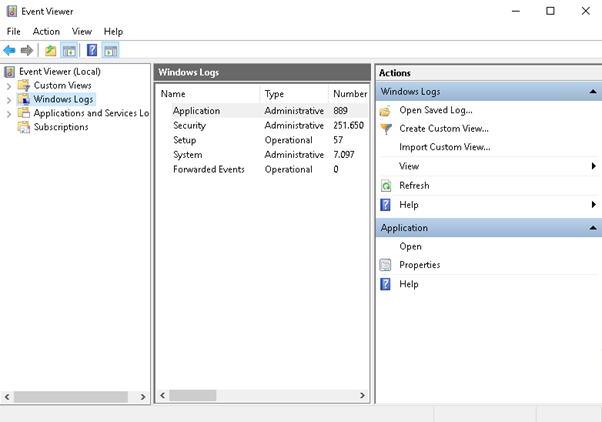Open the Help submenu arrow under Windows Logs
The image size is (602, 422).
click(594, 205)
